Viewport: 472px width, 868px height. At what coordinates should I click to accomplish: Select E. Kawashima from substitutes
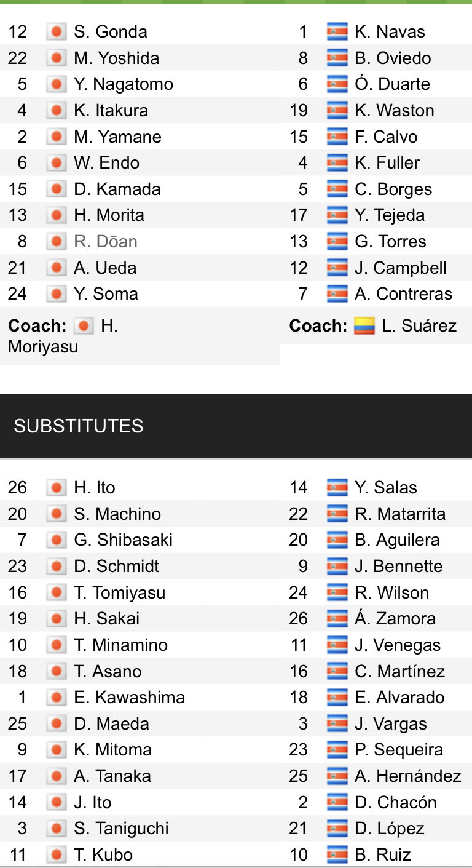[x=129, y=698]
